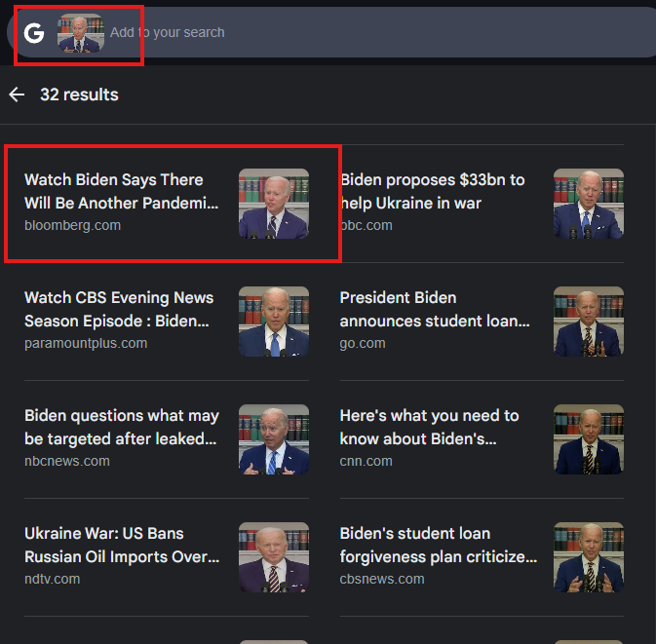Open Biden's student loan forgiveness plan result
This screenshot has height=644, width=656.
pos(482,557)
